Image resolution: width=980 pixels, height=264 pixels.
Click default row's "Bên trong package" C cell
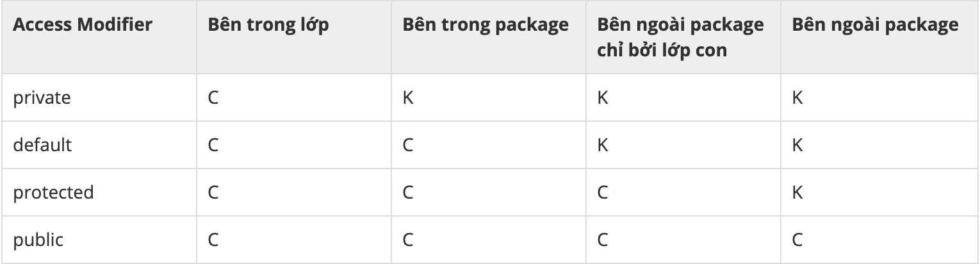408,145
